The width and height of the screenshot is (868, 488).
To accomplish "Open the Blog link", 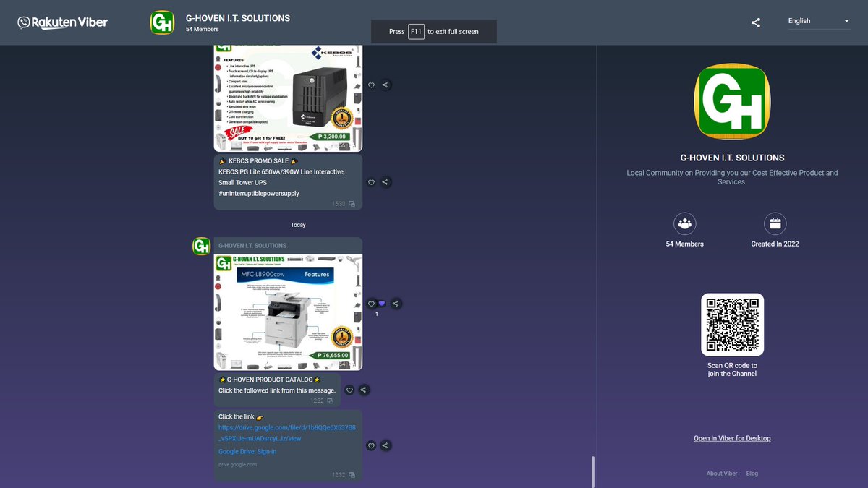I will pos(752,474).
